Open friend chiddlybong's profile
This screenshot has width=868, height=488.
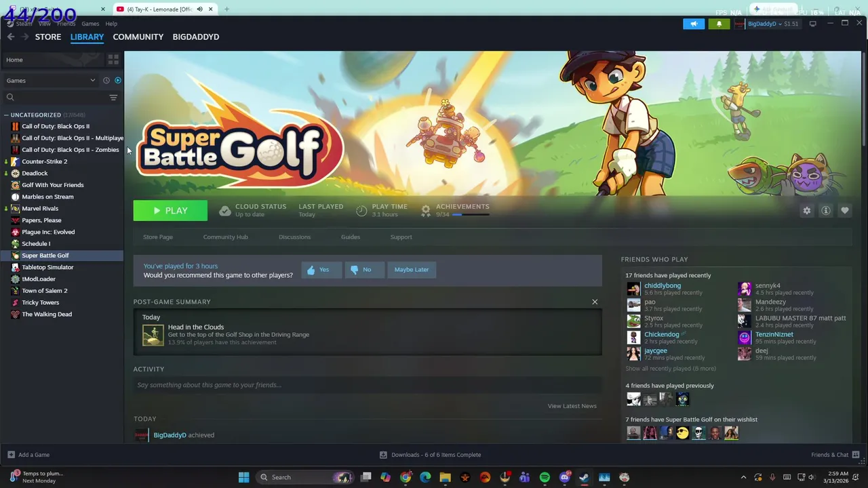[x=663, y=286]
